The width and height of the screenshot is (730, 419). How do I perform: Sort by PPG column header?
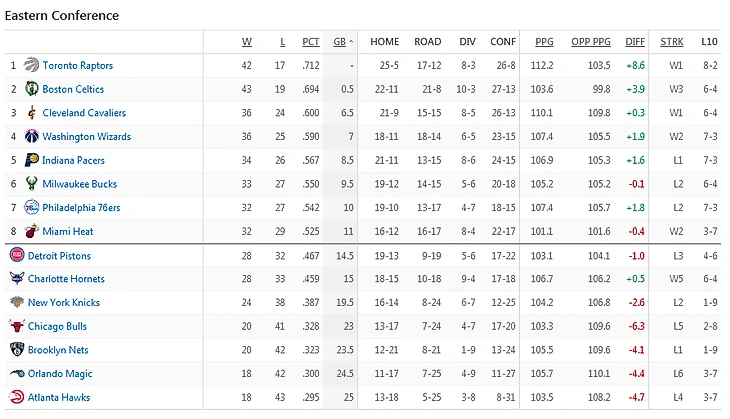544,42
